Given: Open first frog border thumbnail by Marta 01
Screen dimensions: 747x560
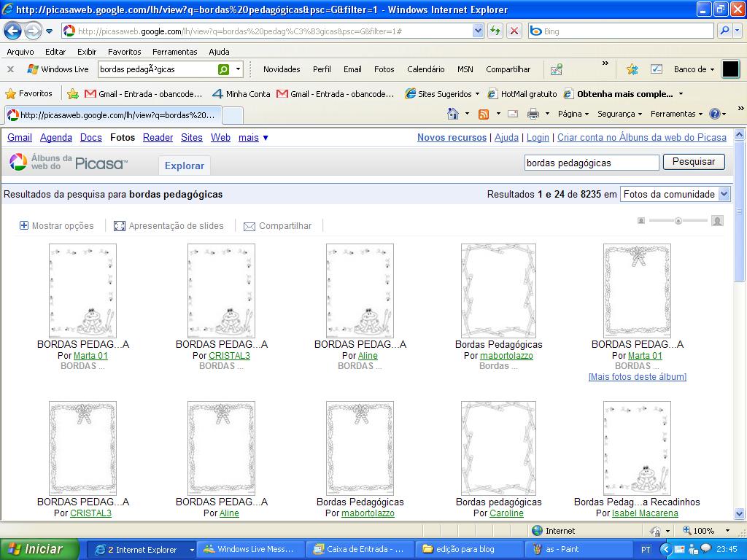Looking at the screenshot, I should click(82, 290).
